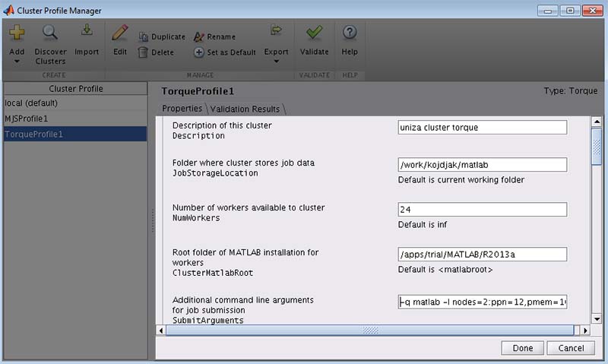The image size is (608, 364).
Task: Select the Properties tab
Action: coord(182,109)
